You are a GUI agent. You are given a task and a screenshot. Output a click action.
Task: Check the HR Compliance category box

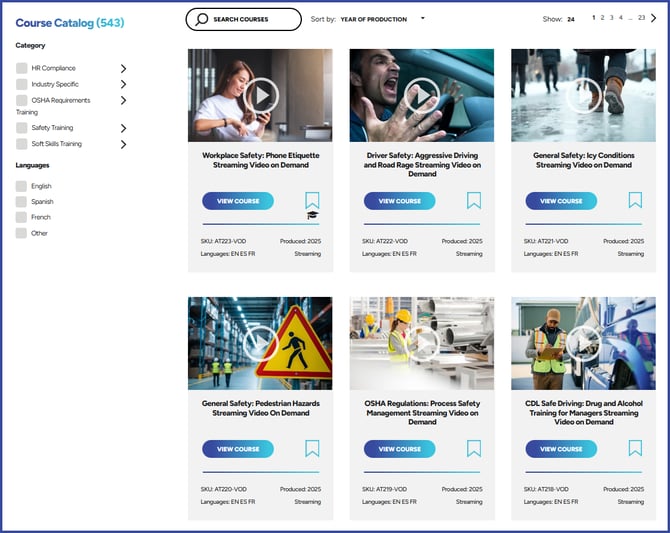point(21,68)
